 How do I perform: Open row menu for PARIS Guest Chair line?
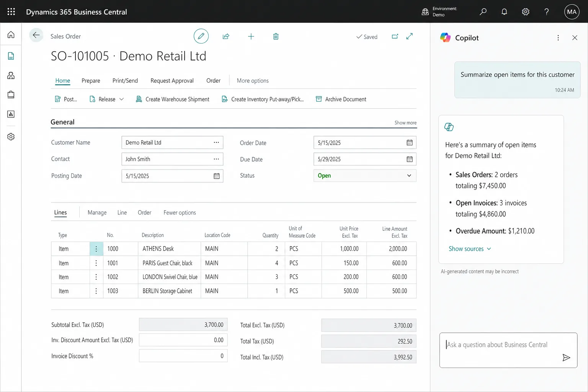(96, 263)
